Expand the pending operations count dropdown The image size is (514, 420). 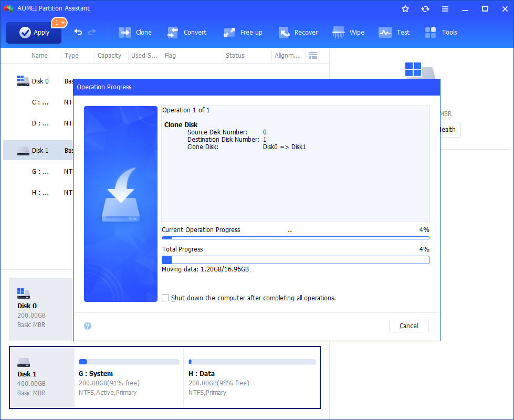click(59, 23)
